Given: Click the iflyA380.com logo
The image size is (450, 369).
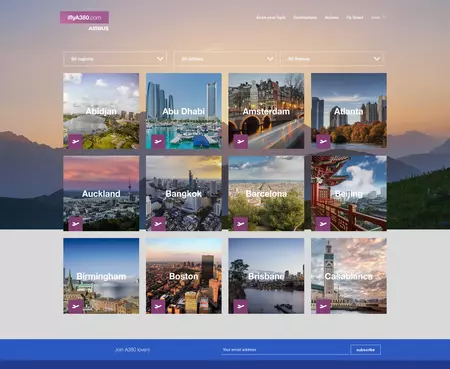Looking at the screenshot, I should click(x=84, y=18).
